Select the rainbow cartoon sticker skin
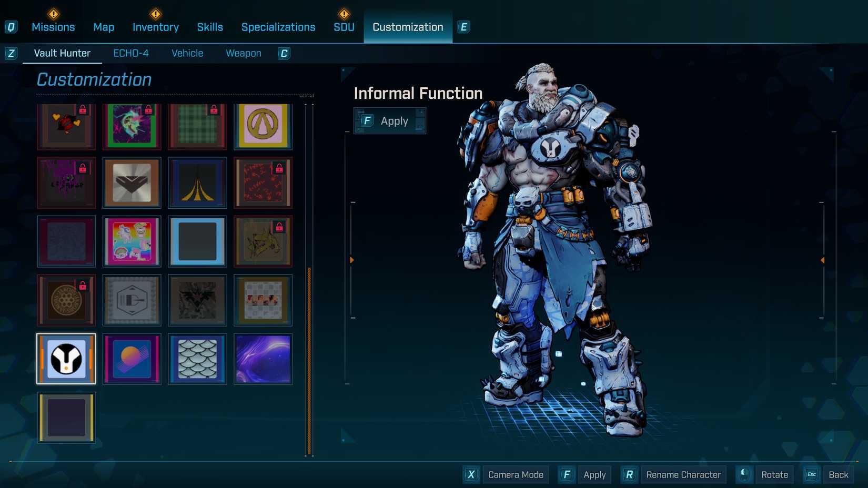The image size is (868, 488). pyautogui.click(x=132, y=241)
